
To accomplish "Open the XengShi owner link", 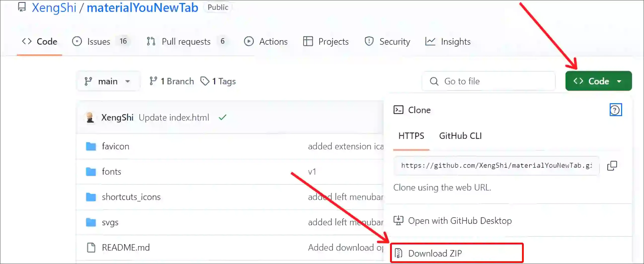I will tap(54, 7).
